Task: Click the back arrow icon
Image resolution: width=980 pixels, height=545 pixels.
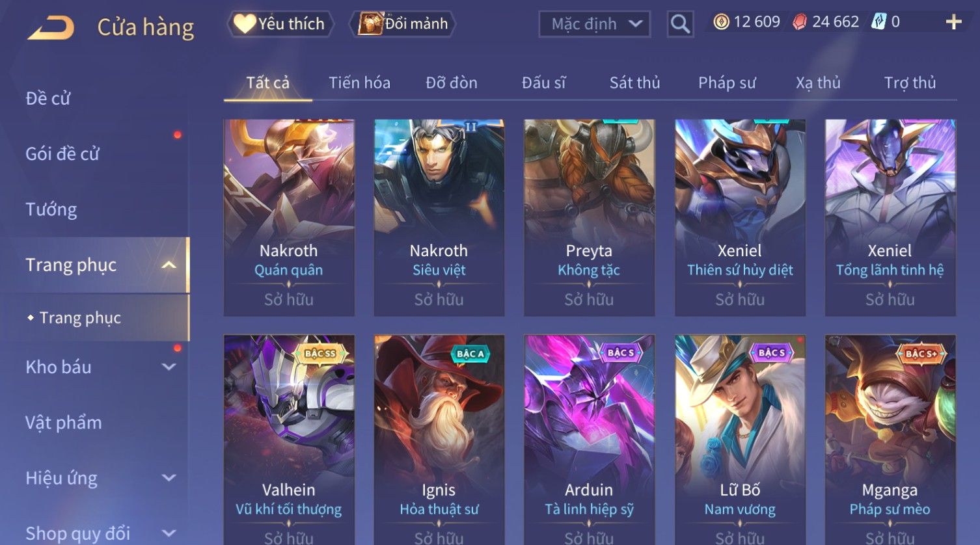Action: 51,27
